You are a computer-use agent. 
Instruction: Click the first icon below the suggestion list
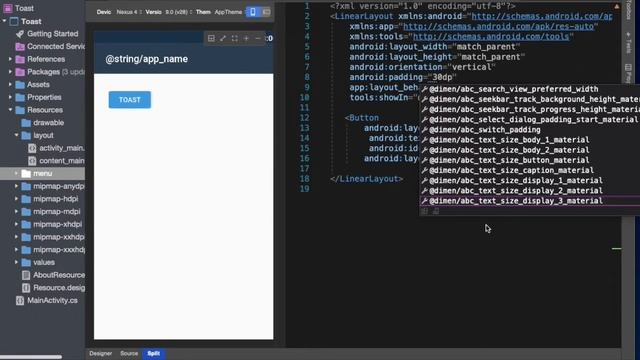coord(424,211)
